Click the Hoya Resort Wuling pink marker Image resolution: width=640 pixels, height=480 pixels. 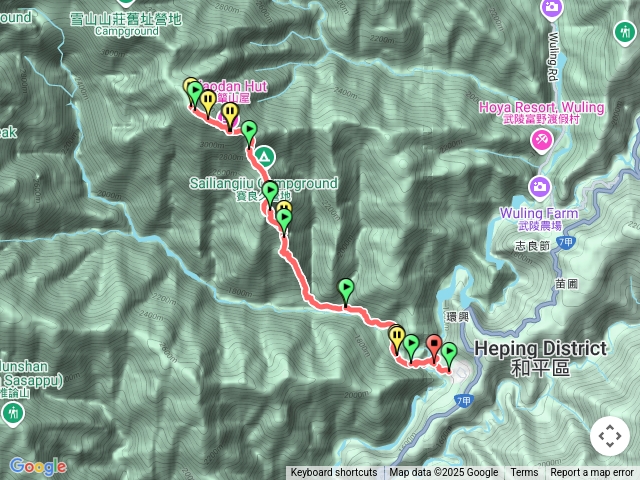542,141
